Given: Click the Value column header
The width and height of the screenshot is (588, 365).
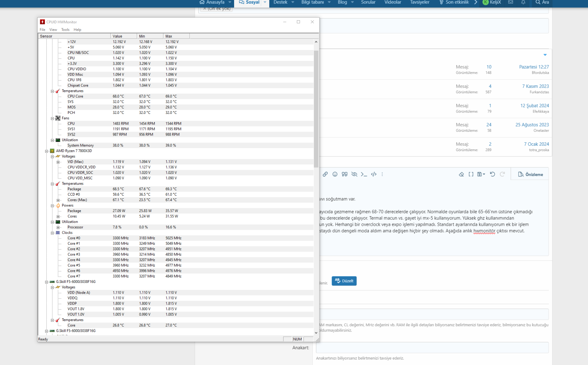Looking at the screenshot, I should click(x=124, y=36).
